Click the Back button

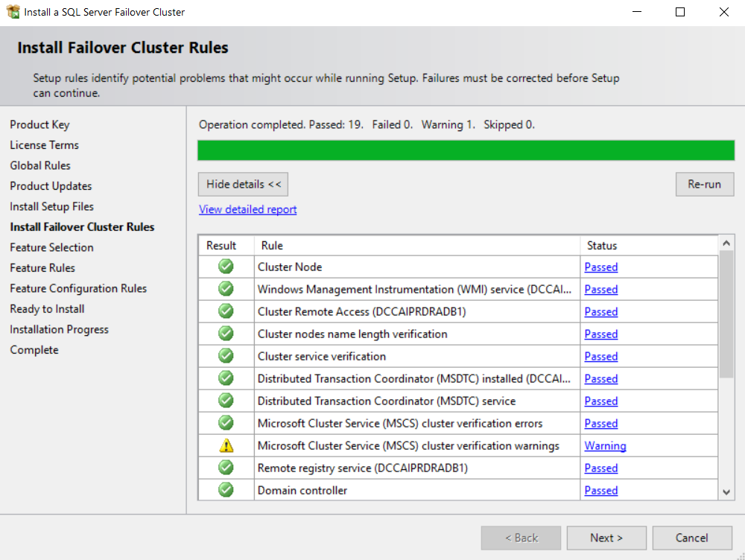pyautogui.click(x=521, y=538)
